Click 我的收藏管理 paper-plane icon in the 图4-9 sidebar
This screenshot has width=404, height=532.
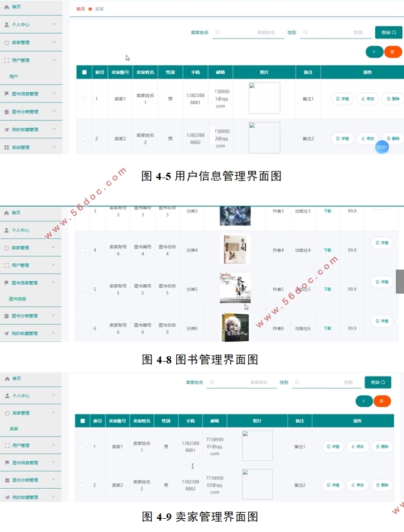click(x=7, y=497)
